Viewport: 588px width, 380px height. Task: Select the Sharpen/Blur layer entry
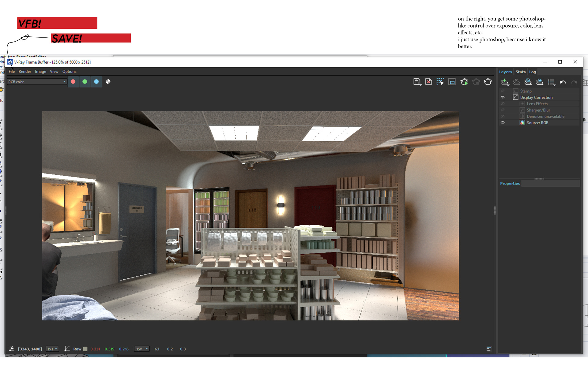point(538,110)
